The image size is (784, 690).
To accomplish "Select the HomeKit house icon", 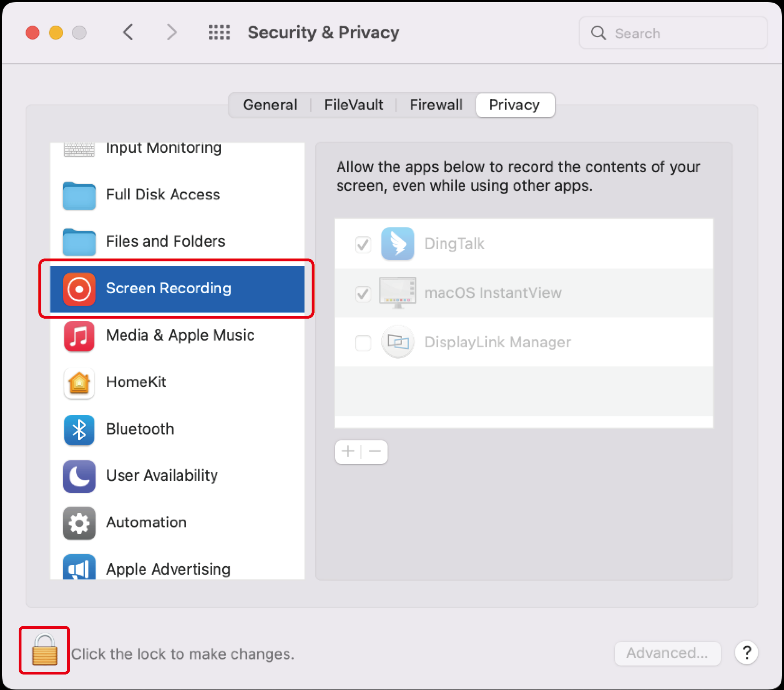I will pyautogui.click(x=79, y=382).
